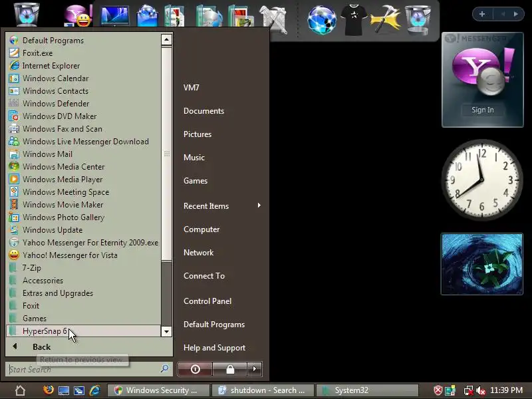Open Windows Contacts
Image resolution: width=532 pixels, height=399 pixels.
(83, 91)
